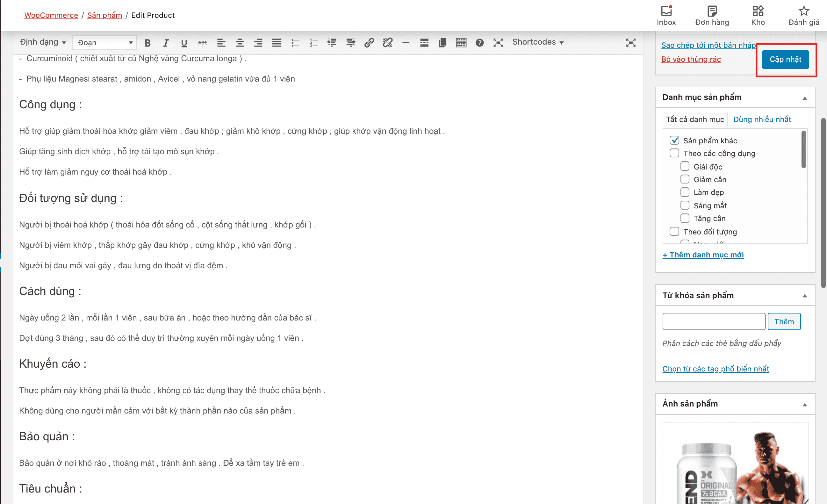Insert a bulleted list

[x=295, y=43]
